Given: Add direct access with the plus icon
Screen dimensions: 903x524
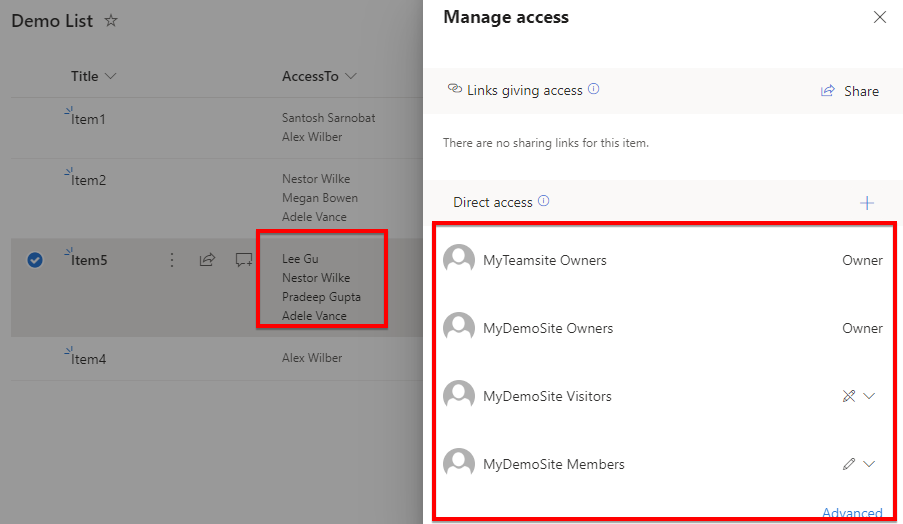Looking at the screenshot, I should [867, 203].
